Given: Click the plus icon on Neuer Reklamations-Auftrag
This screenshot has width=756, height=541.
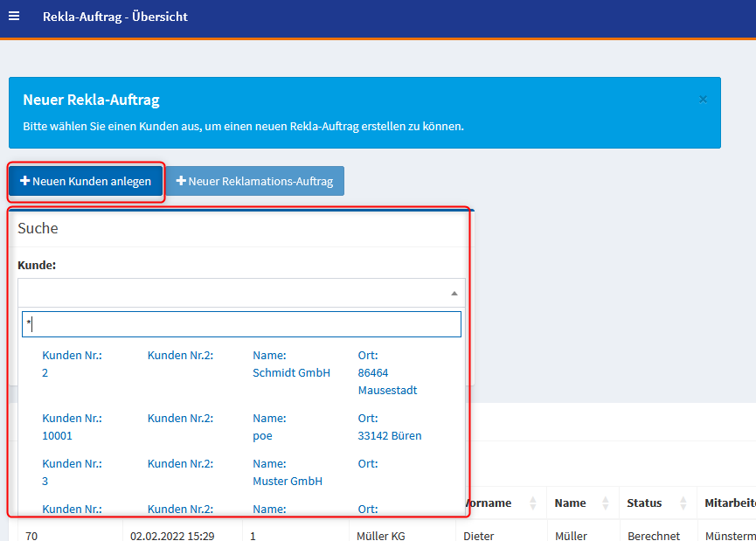Looking at the screenshot, I should (181, 182).
